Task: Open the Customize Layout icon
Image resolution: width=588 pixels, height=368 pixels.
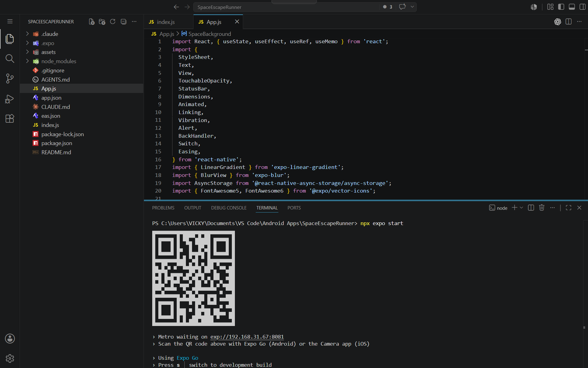Action: pyautogui.click(x=550, y=7)
